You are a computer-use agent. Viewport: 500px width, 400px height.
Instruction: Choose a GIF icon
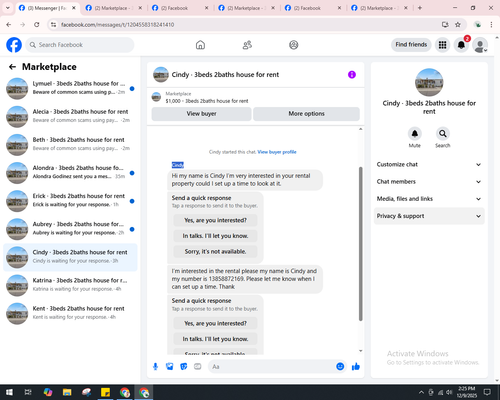pyautogui.click(x=198, y=367)
